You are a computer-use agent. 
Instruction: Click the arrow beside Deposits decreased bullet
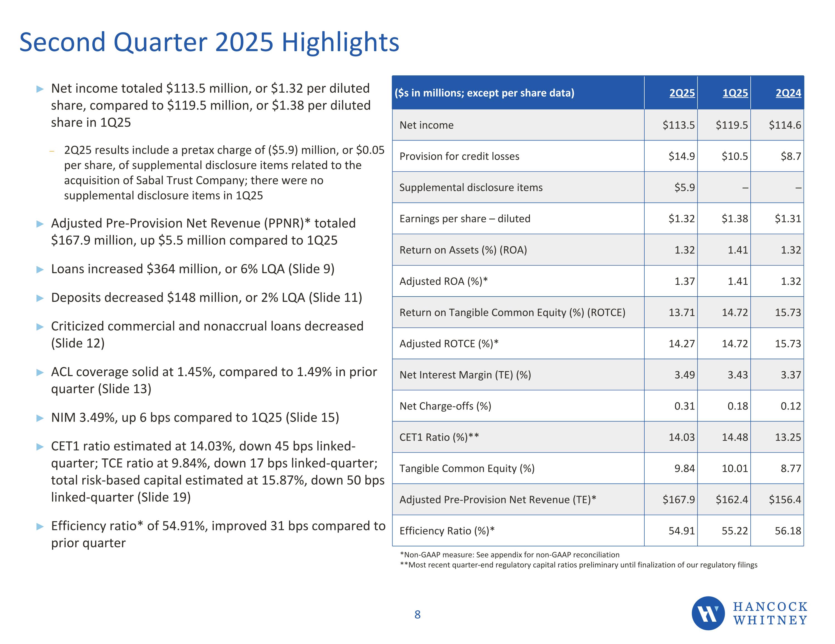(40, 298)
